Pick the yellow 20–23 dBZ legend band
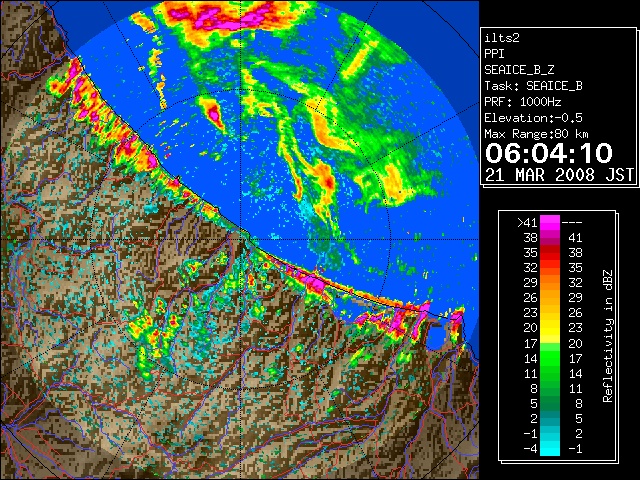640x480 pixels. 550,328
